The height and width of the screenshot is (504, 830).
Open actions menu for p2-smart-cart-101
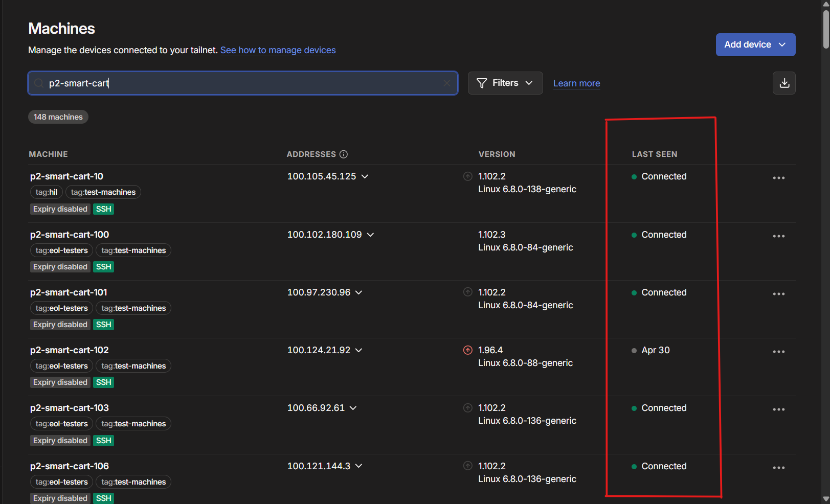click(x=778, y=294)
